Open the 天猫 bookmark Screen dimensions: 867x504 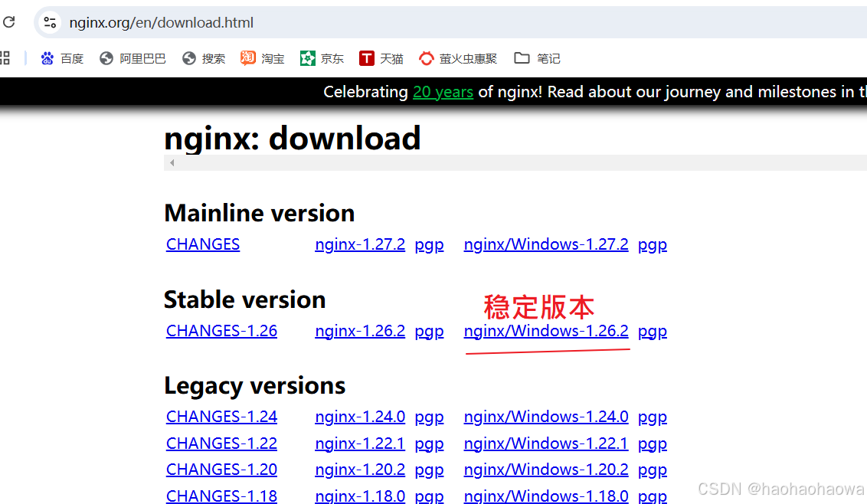(381, 58)
